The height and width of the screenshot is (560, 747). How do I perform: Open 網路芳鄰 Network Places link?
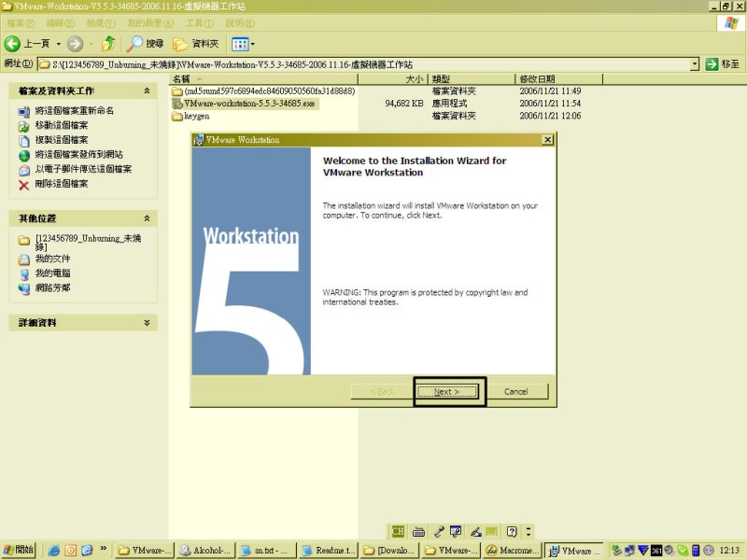point(52,288)
